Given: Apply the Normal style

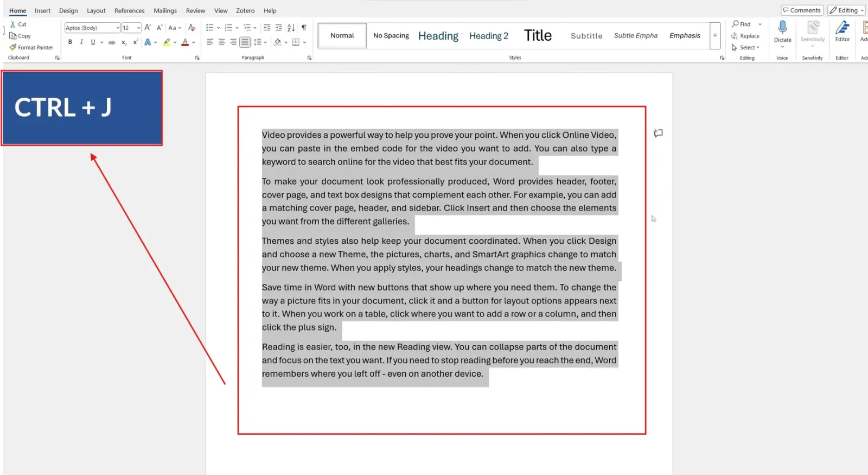Looking at the screenshot, I should pos(342,35).
